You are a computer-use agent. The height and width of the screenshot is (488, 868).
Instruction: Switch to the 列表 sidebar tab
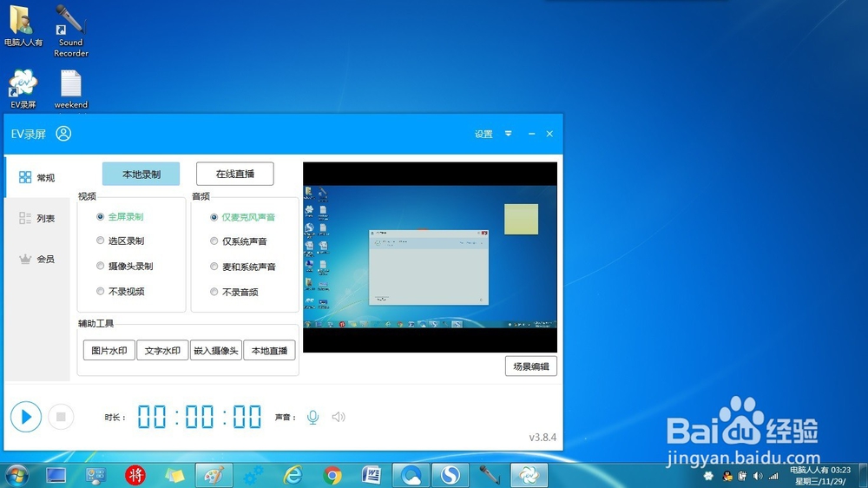[36, 218]
